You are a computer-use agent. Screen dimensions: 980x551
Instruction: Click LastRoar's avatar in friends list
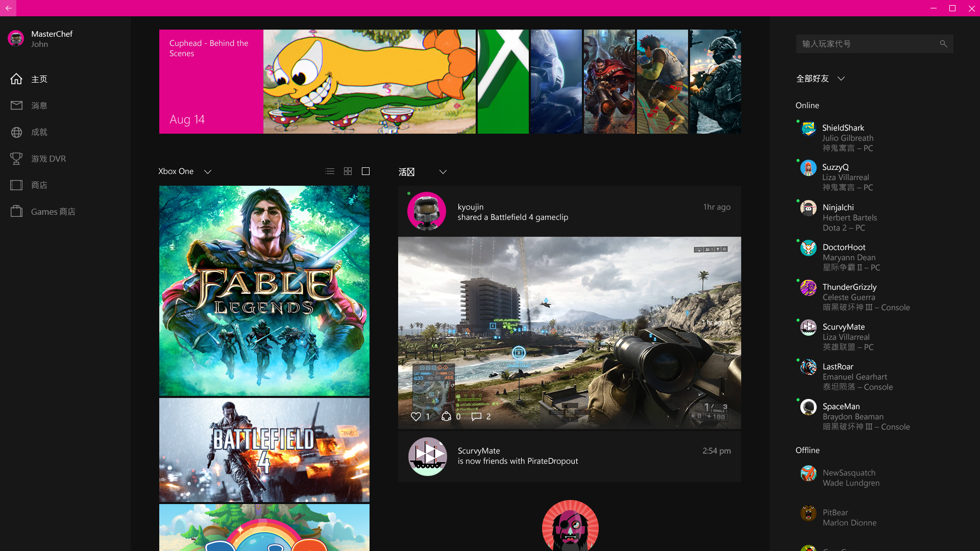point(808,367)
